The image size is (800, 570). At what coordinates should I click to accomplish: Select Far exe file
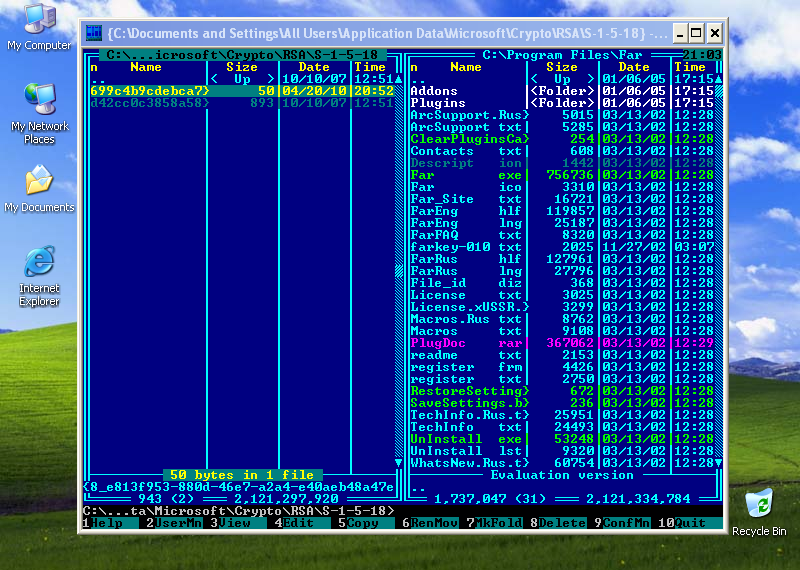coord(562,175)
